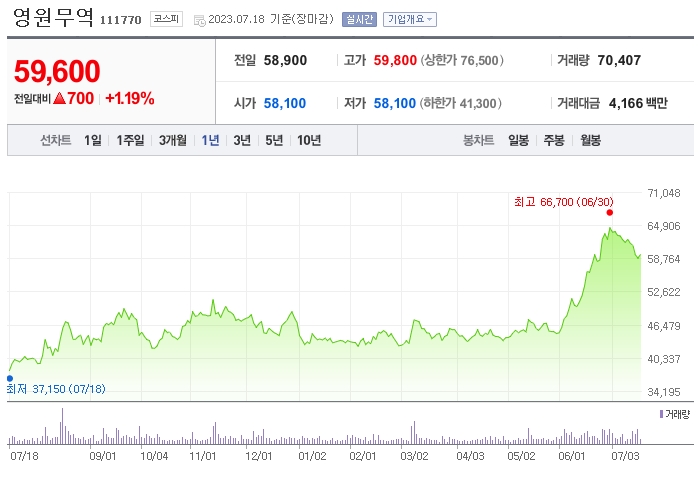Viewport: 694px width, 478px height.
Task: Select the 3개월 line chart tab
Action: pyautogui.click(x=173, y=140)
